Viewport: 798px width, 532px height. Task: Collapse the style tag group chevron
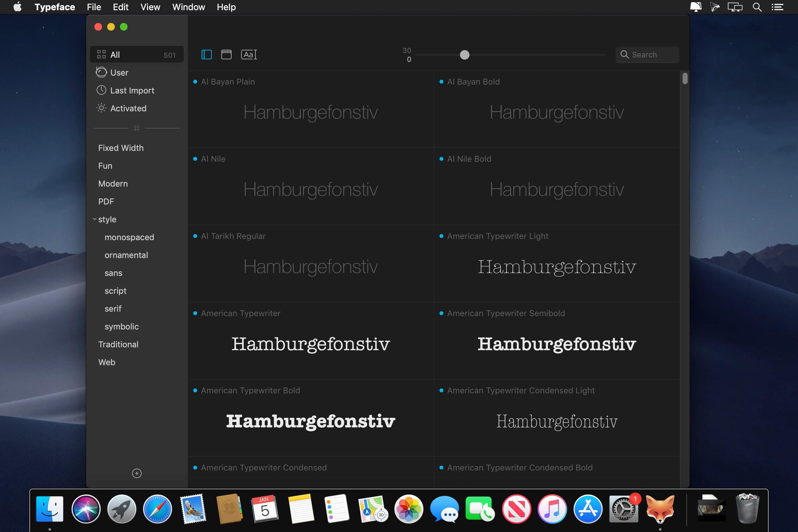point(95,219)
